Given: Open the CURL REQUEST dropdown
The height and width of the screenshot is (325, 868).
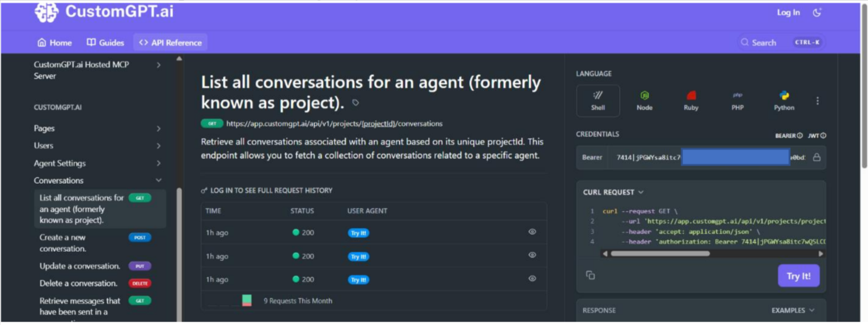Looking at the screenshot, I should [613, 192].
